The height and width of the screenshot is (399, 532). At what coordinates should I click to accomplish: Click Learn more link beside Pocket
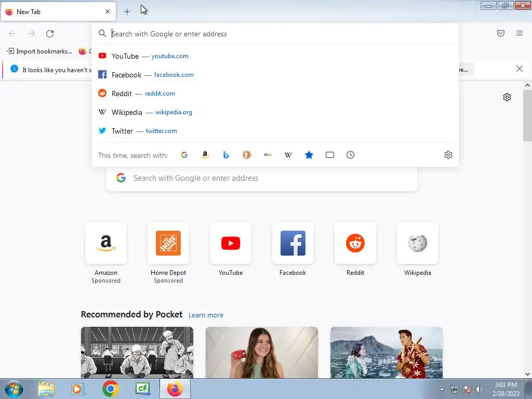click(206, 315)
